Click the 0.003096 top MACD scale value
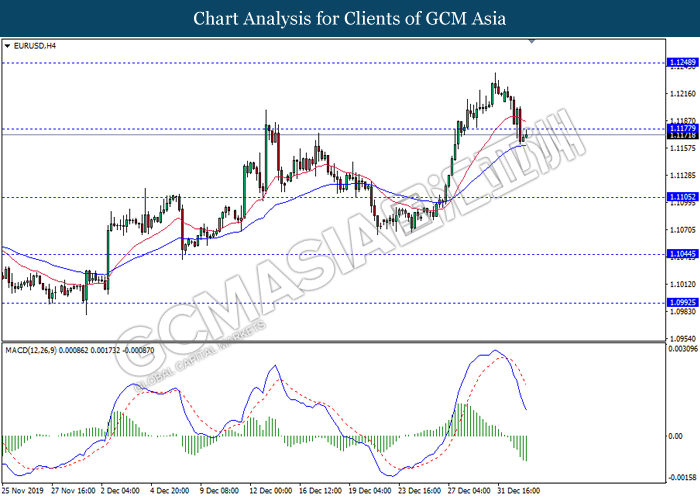Screen dimensions: 700x500 click(683, 348)
